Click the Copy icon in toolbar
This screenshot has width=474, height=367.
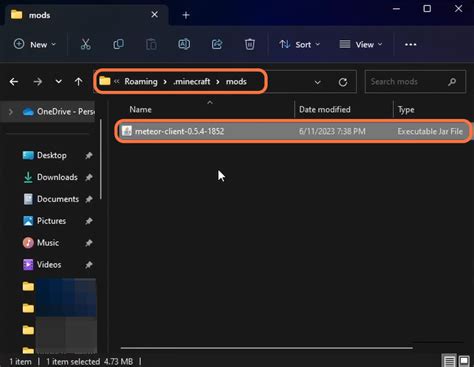pyautogui.click(x=118, y=44)
